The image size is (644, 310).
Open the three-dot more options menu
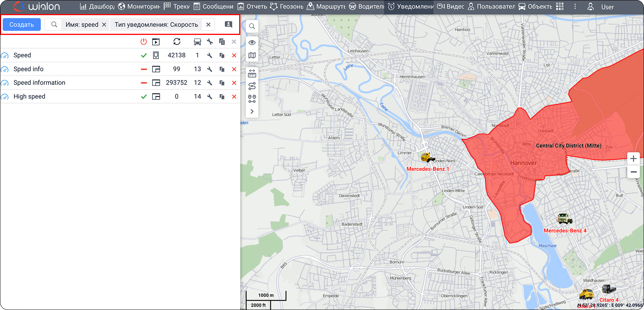click(x=575, y=6)
